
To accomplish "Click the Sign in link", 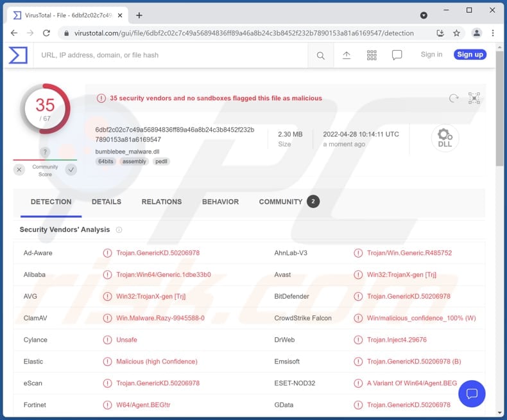I will (431, 55).
